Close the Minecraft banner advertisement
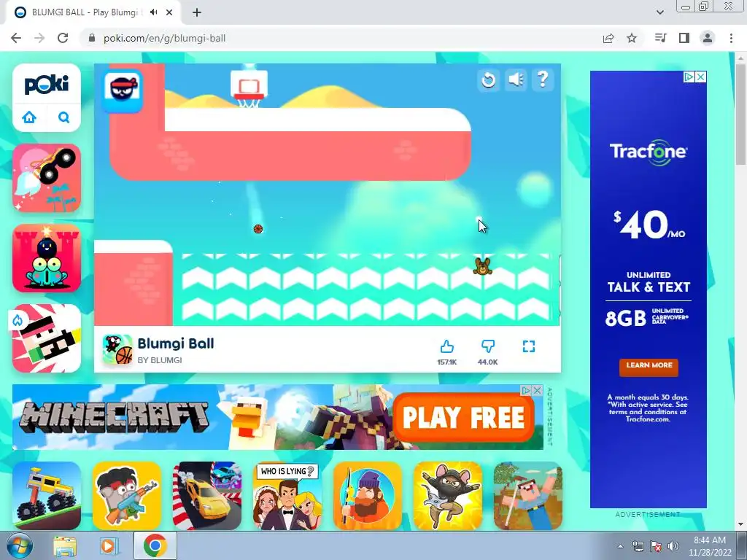The width and height of the screenshot is (747, 560). point(537,391)
